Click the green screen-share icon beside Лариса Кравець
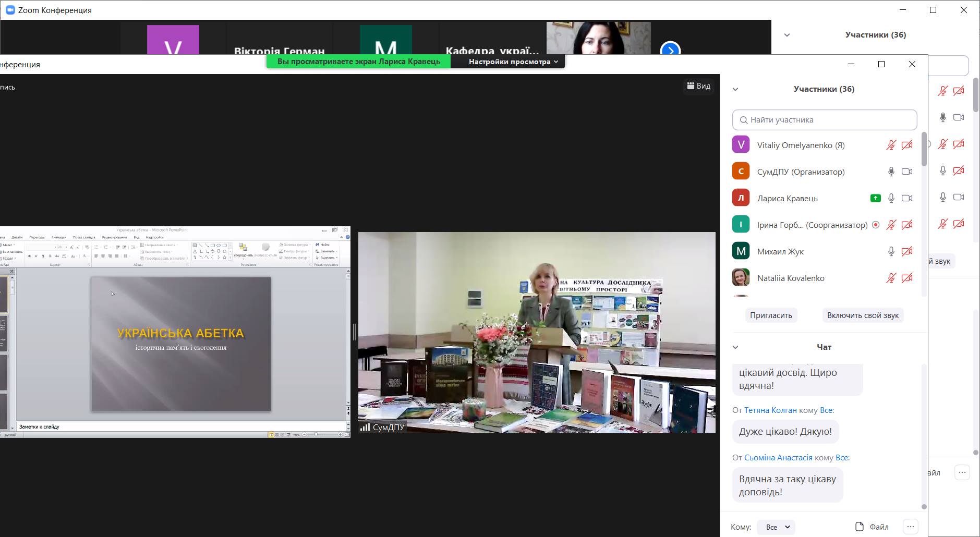Viewport: 980px width, 537px height. [875, 198]
